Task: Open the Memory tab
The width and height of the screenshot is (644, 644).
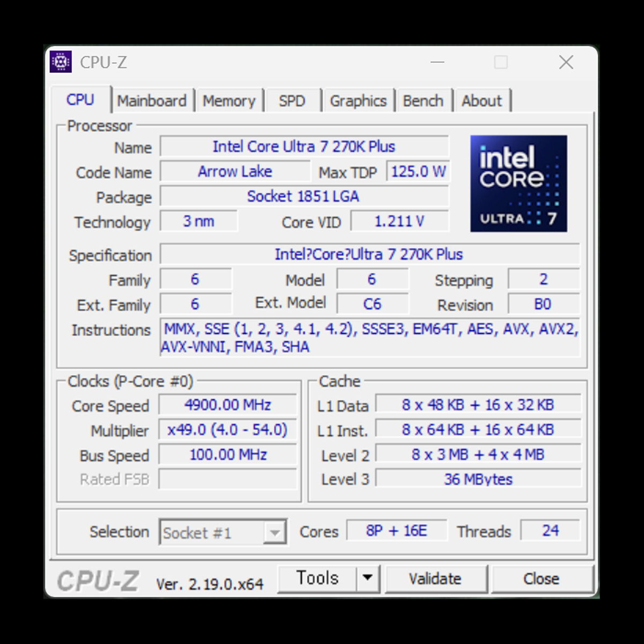Action: (229, 101)
